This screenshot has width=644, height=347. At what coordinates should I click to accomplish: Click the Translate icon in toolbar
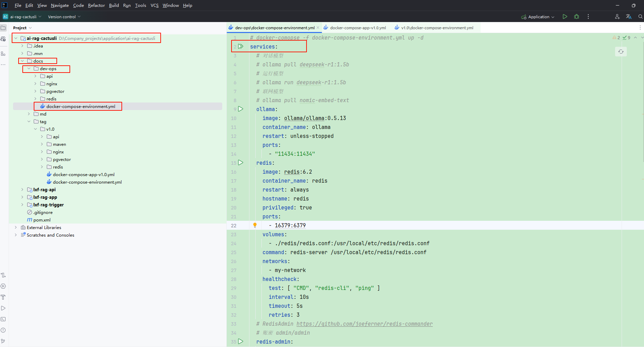tap(629, 17)
